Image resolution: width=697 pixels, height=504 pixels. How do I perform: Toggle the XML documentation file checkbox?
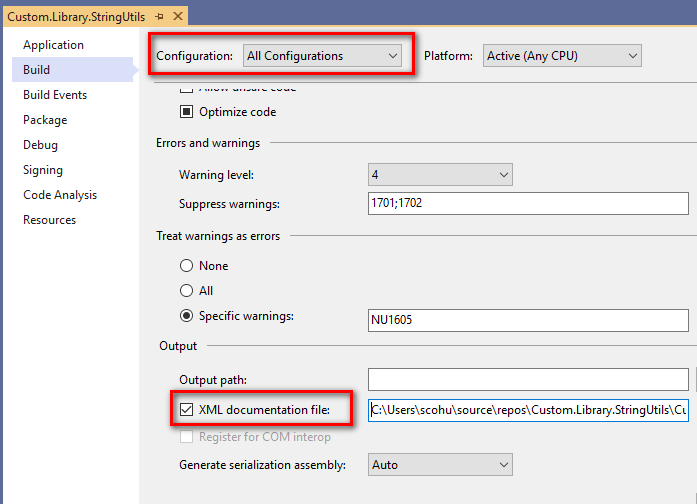[186, 409]
